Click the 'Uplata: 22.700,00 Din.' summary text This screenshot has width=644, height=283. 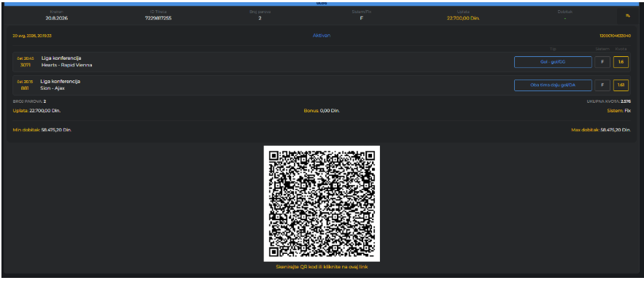click(x=37, y=110)
